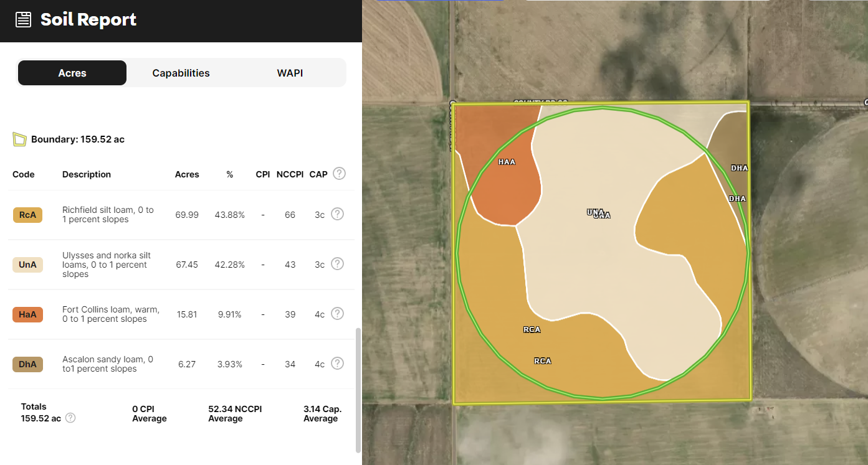Screen dimensions: 868x465
Task: Open help icon for RcA soil row
Action: [337, 214]
